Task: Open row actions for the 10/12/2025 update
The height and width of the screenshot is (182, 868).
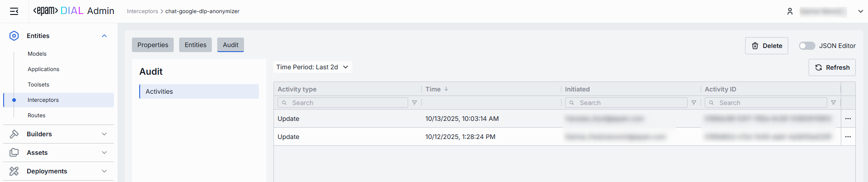Action: point(848,137)
